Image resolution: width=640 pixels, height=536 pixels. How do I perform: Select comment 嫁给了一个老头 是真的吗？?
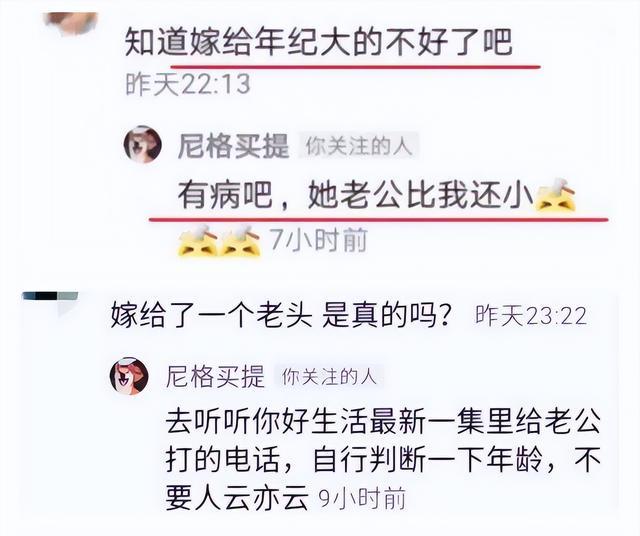pos(281,316)
